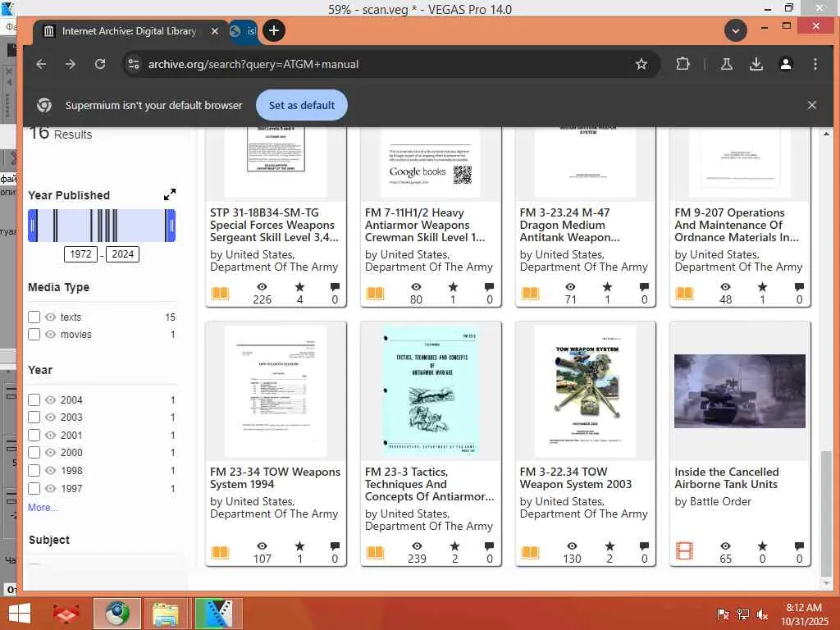
Task: Check the 2003 year checkbox
Action: 34,417
